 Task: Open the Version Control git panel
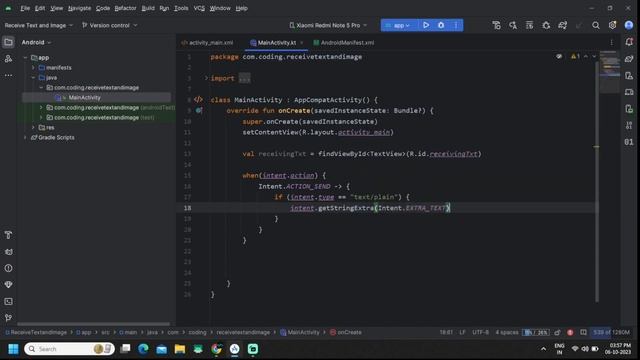[x=8, y=318]
